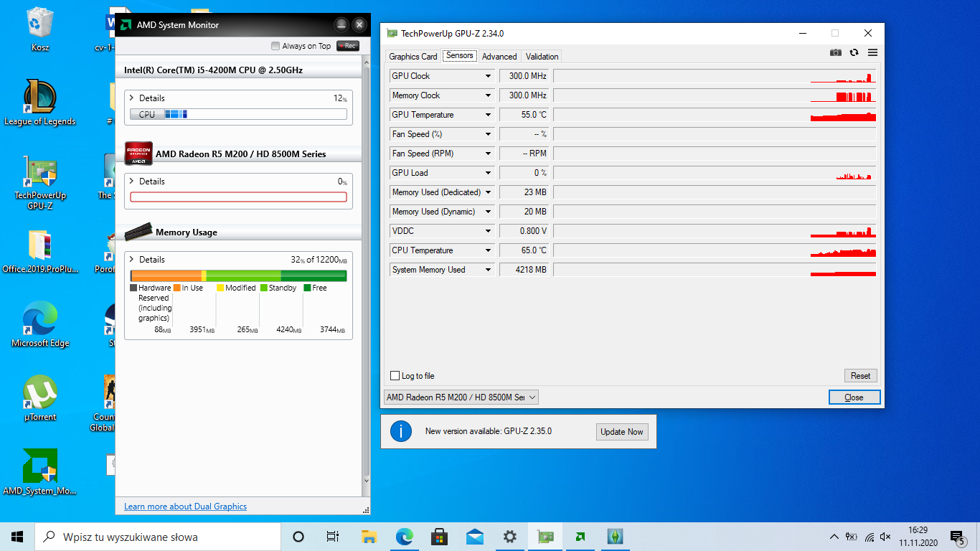Click Windows search box on taskbar
Viewport: 980px width, 551px height.
(x=158, y=537)
